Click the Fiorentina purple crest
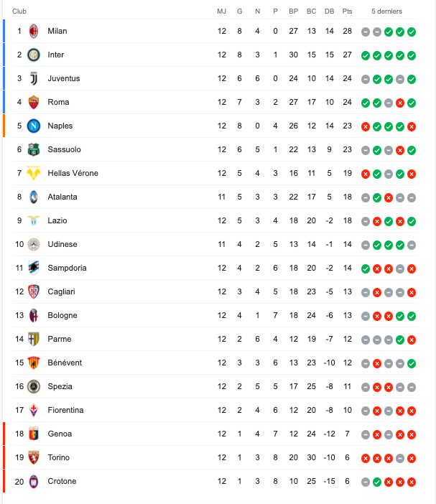 coord(34,410)
